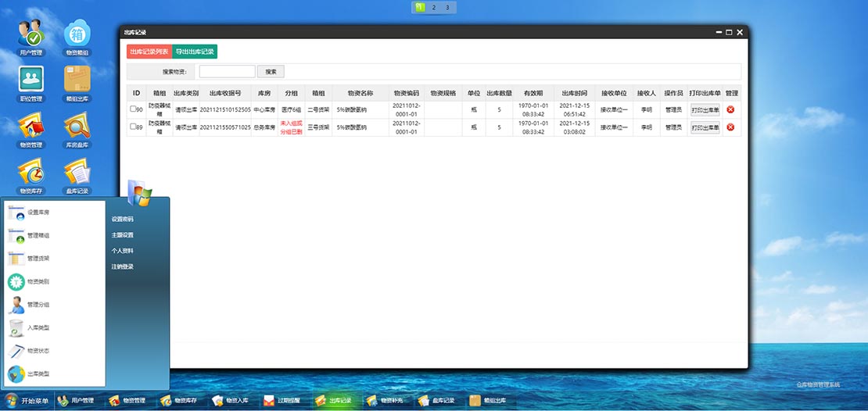
Task: Delete record 90 with red X icon
Action: (730, 109)
